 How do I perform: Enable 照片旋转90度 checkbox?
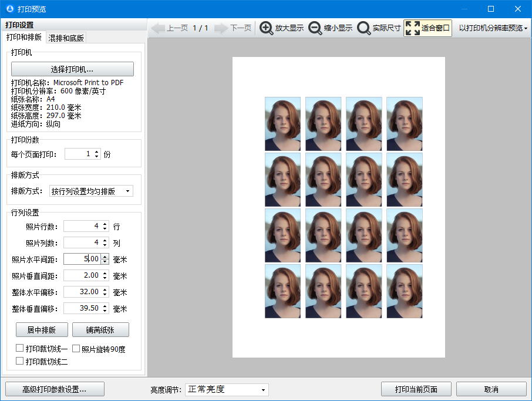(76, 348)
